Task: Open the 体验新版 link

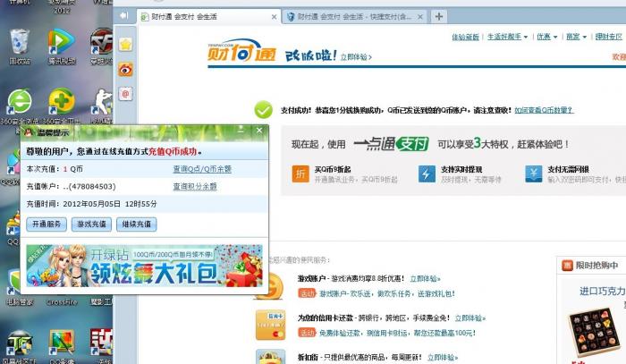Action: pyautogui.click(x=465, y=37)
